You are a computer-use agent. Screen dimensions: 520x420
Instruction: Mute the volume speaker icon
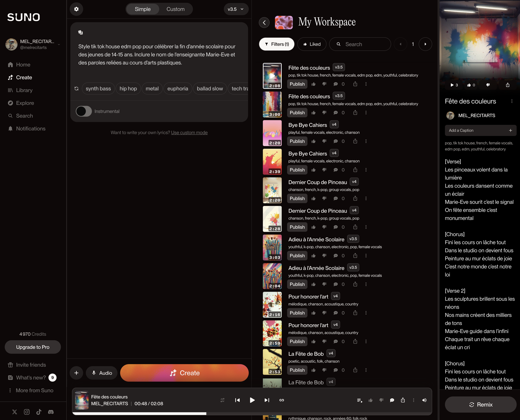click(424, 400)
